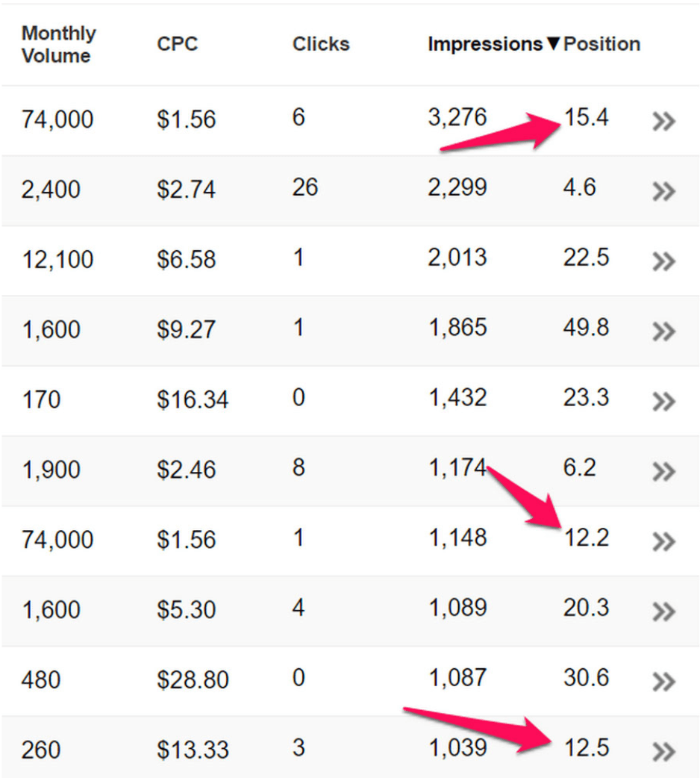700x778 pixels.
Task: Select the 26 clicks cell
Action: click(x=304, y=187)
